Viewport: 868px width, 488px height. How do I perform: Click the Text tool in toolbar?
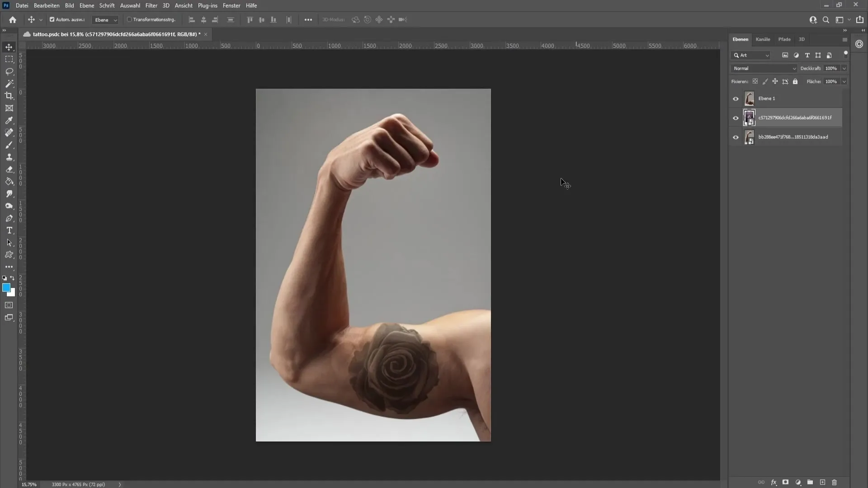coord(9,230)
